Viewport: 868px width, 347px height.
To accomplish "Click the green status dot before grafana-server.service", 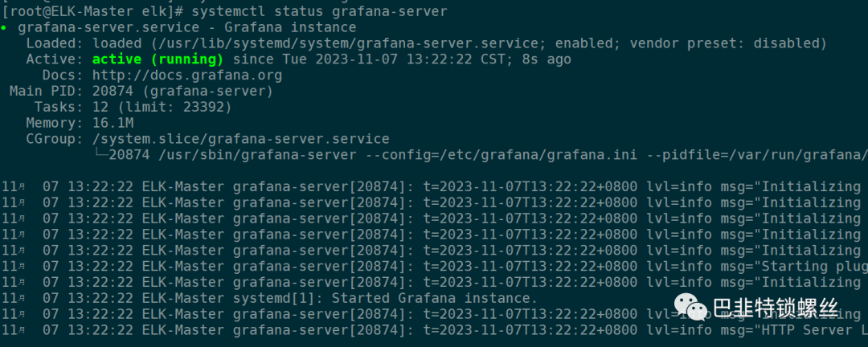I will point(4,27).
